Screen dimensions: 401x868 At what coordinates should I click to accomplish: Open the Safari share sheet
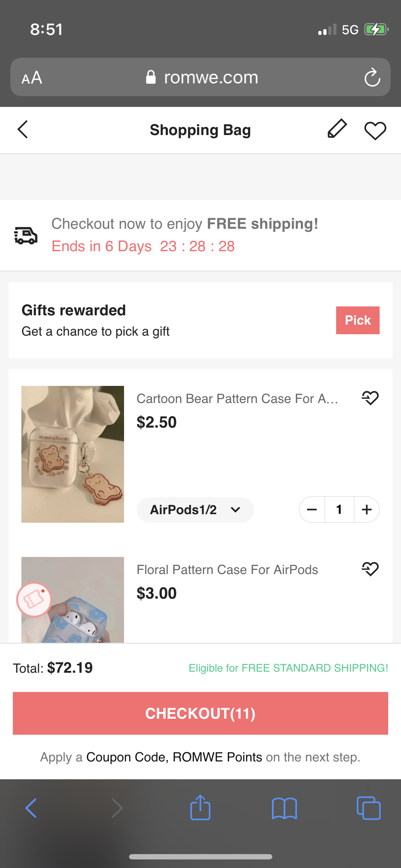coord(200,808)
